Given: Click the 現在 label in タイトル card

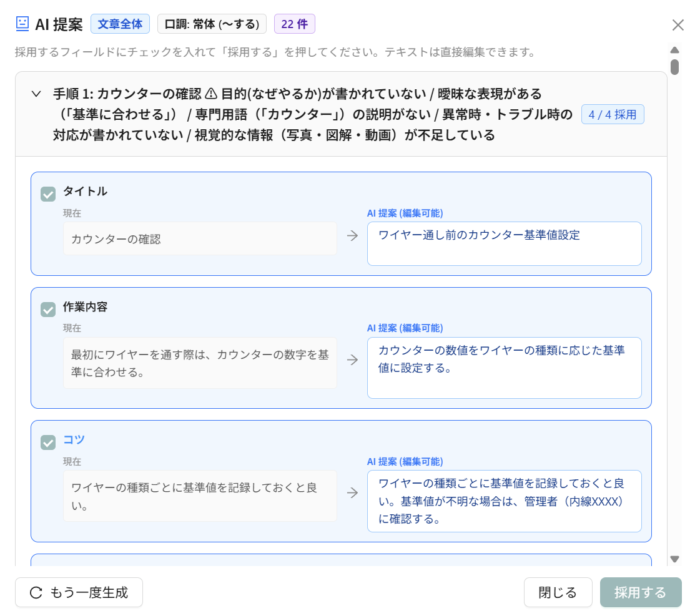Looking at the screenshot, I should click(x=72, y=213).
